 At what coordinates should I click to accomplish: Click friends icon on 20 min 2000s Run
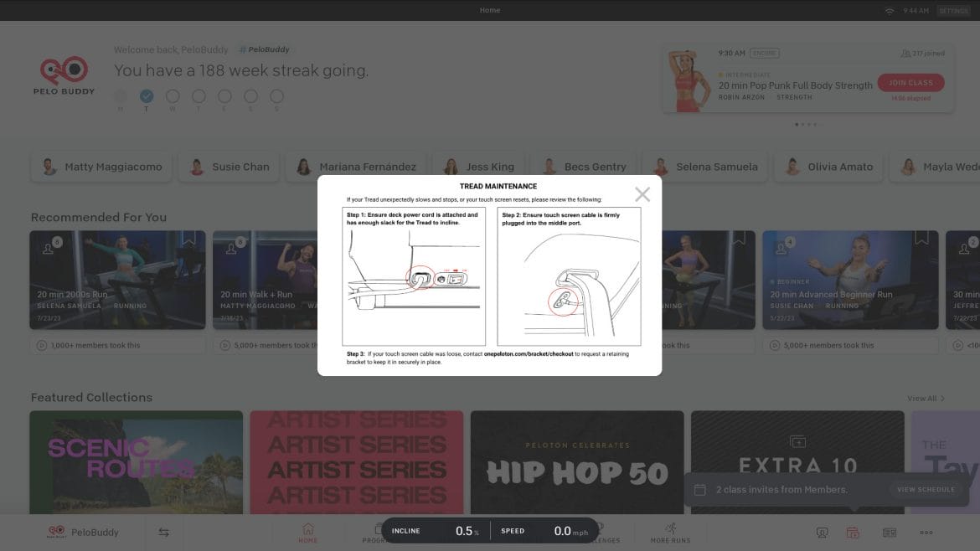pos(49,247)
